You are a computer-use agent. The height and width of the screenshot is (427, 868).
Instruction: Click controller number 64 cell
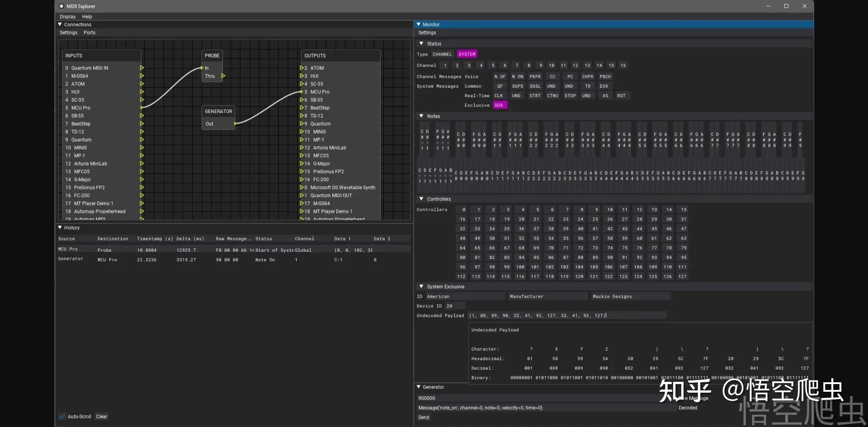[462, 248]
